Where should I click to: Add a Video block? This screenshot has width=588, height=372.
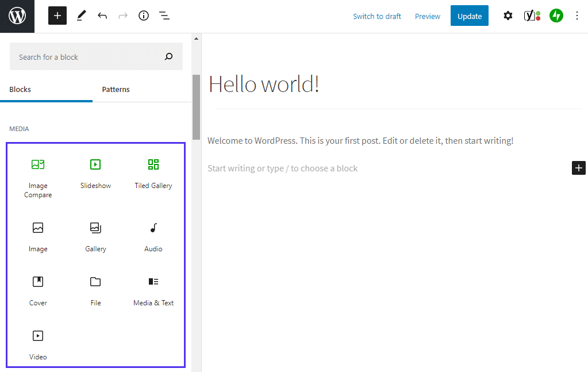(x=38, y=345)
